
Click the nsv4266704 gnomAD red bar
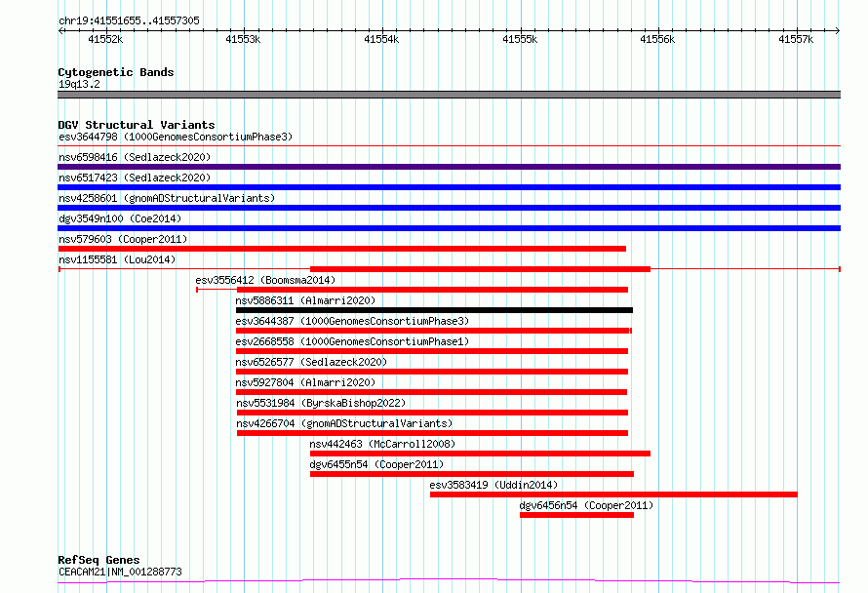click(432, 433)
